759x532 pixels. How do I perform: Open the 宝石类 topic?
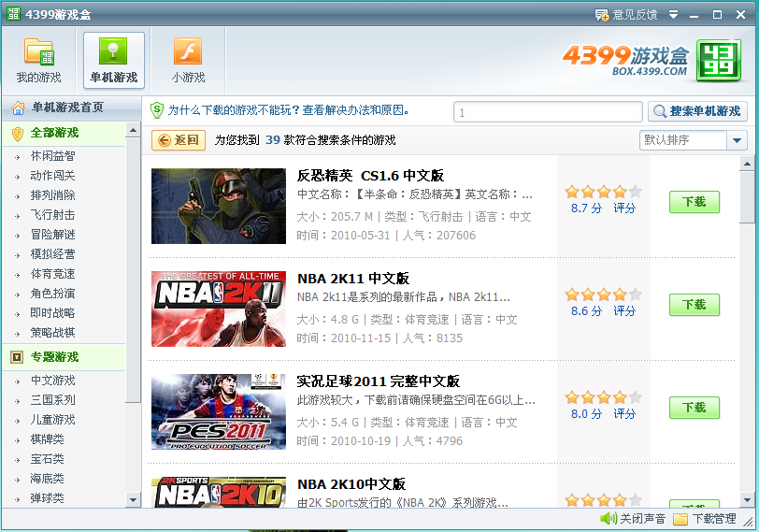pyautogui.click(x=47, y=459)
